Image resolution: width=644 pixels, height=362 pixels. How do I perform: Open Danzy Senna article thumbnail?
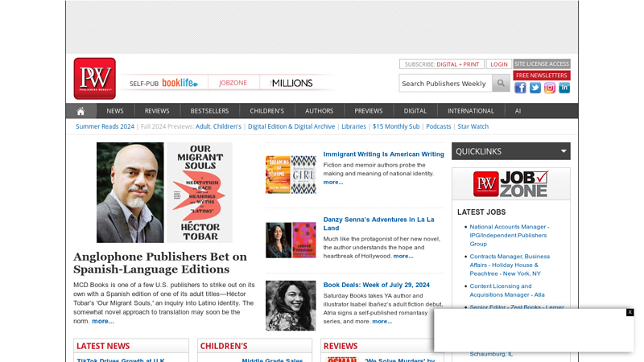pos(291,240)
